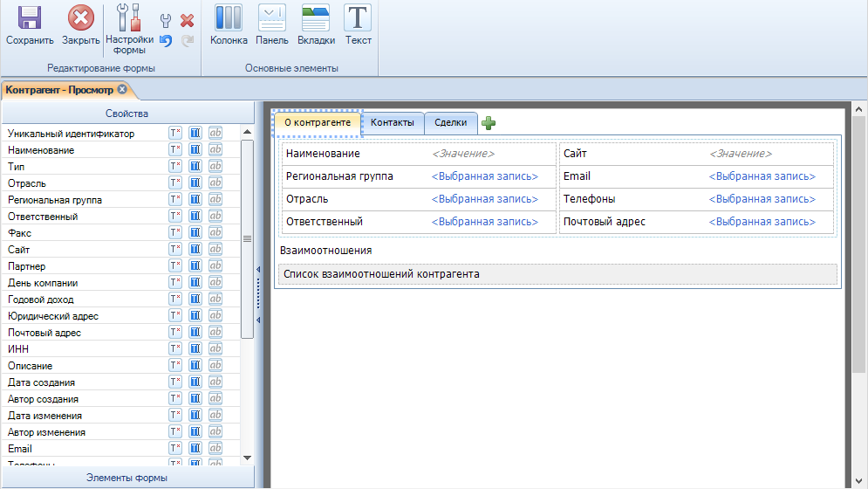Open Настройки формы tools icon

[x=129, y=17]
